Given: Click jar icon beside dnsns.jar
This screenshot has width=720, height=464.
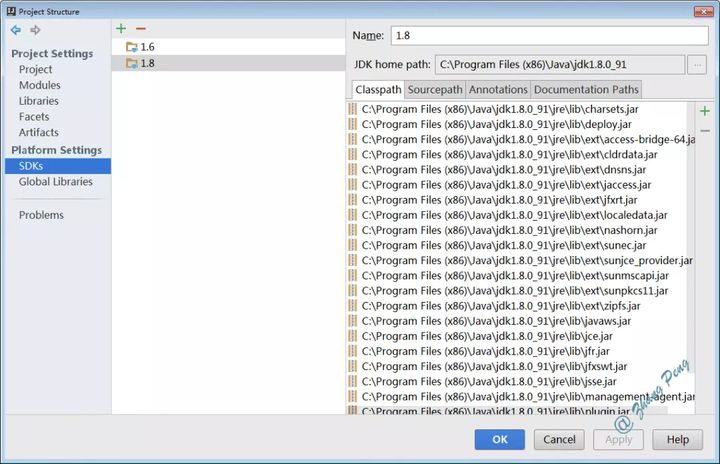Looking at the screenshot, I should point(353,170).
